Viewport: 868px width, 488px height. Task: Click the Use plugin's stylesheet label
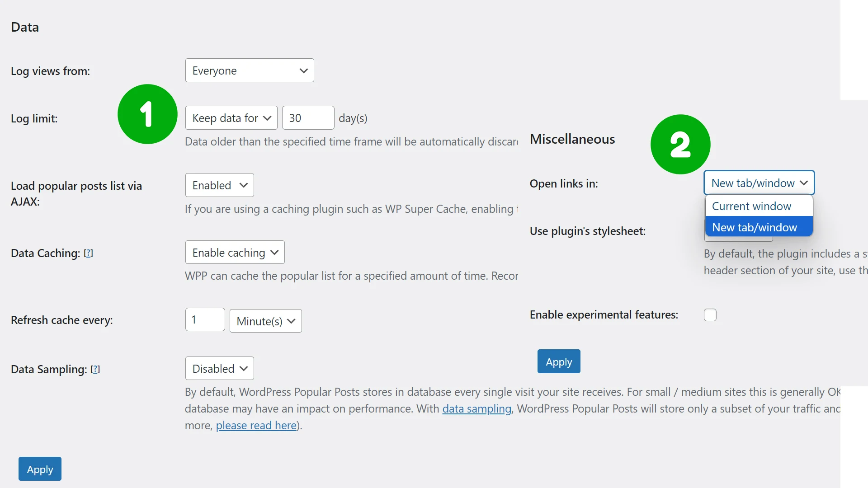click(x=588, y=231)
